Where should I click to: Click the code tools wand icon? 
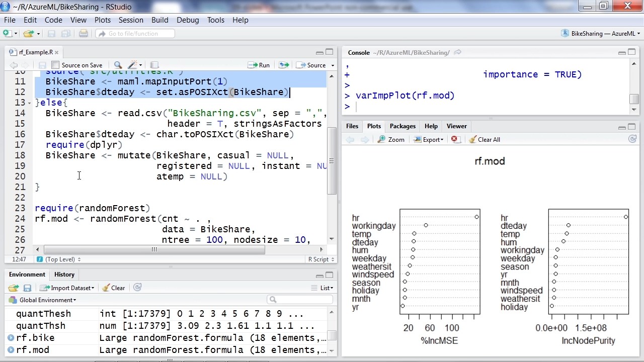click(133, 65)
